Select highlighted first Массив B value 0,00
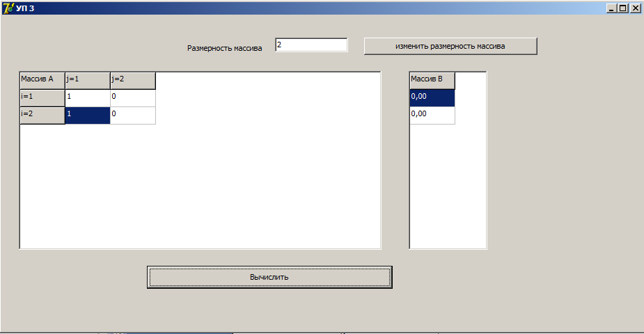Image resolution: width=644 pixels, height=334 pixels. point(432,98)
